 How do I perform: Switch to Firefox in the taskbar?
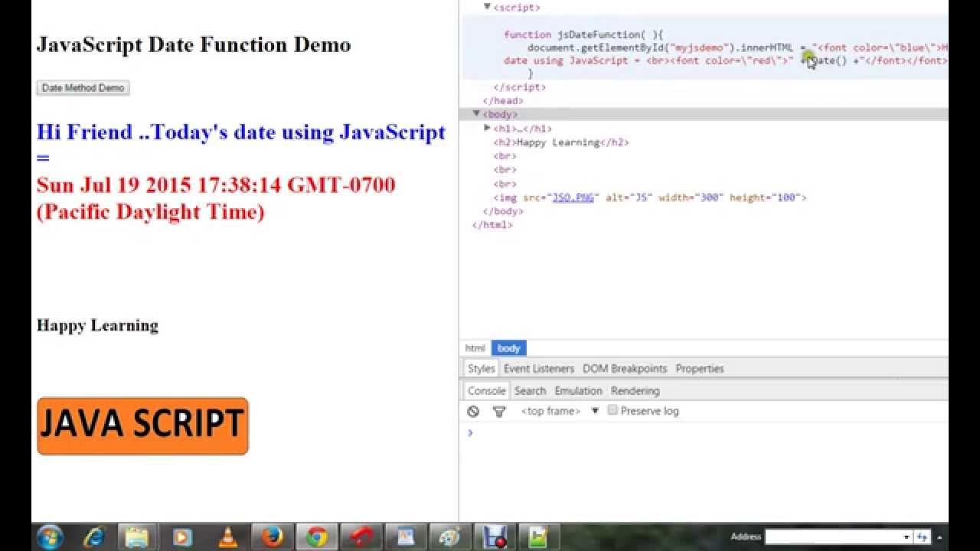272,537
